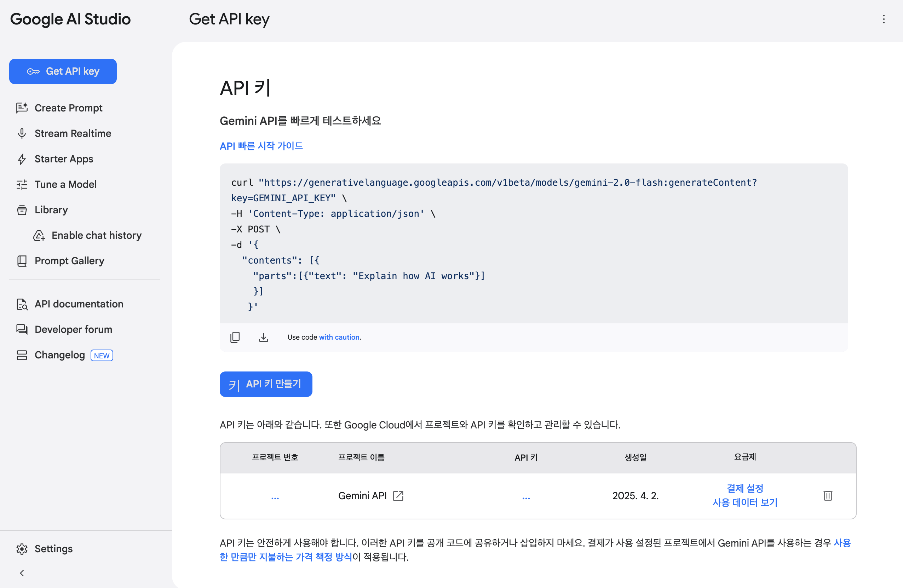Select Stream Realtime in sidebar

click(73, 133)
